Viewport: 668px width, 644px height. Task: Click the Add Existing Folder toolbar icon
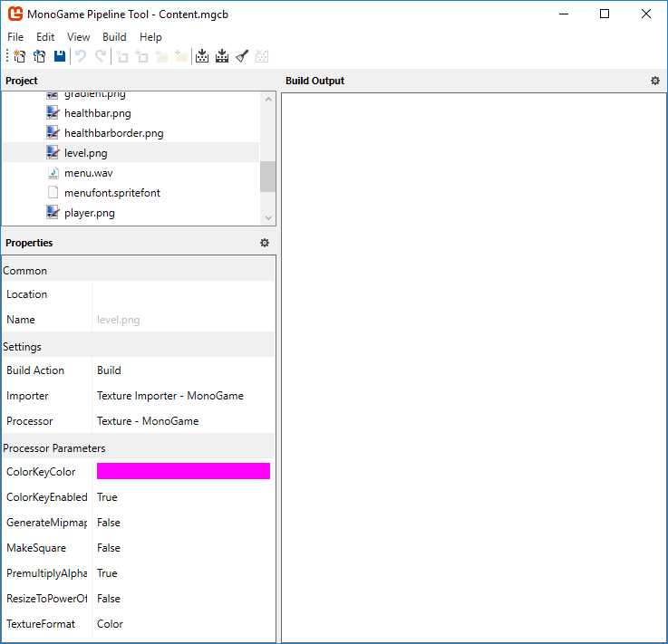click(181, 56)
